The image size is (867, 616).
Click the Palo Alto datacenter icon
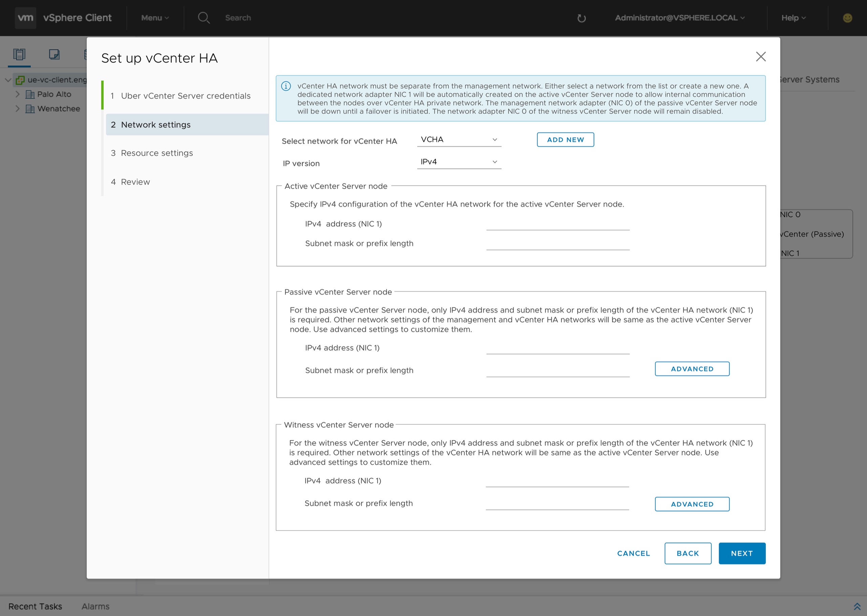(29, 94)
